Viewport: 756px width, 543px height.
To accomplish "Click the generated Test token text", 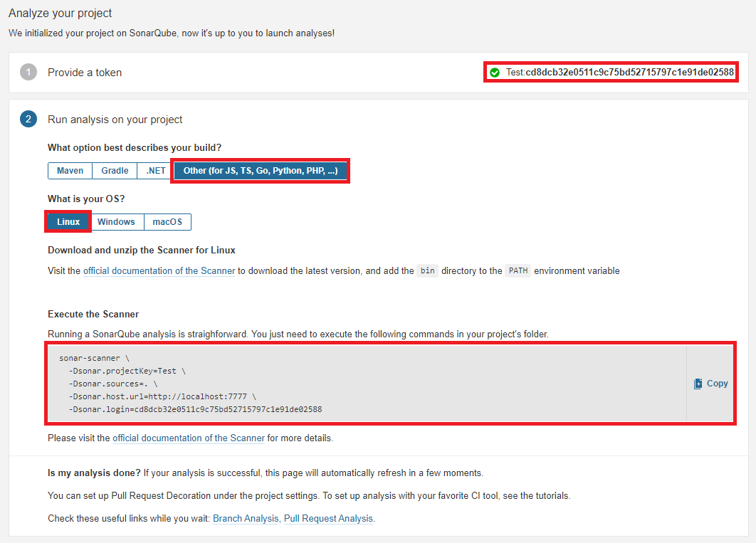I will click(619, 73).
